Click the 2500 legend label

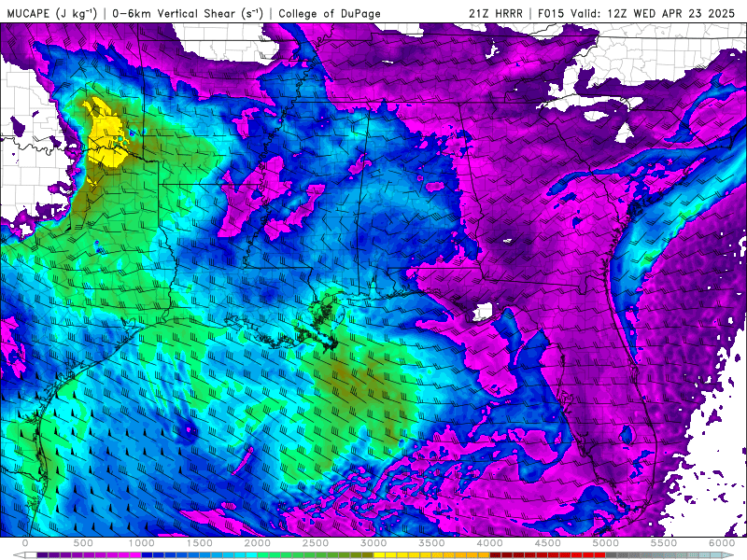316,543
